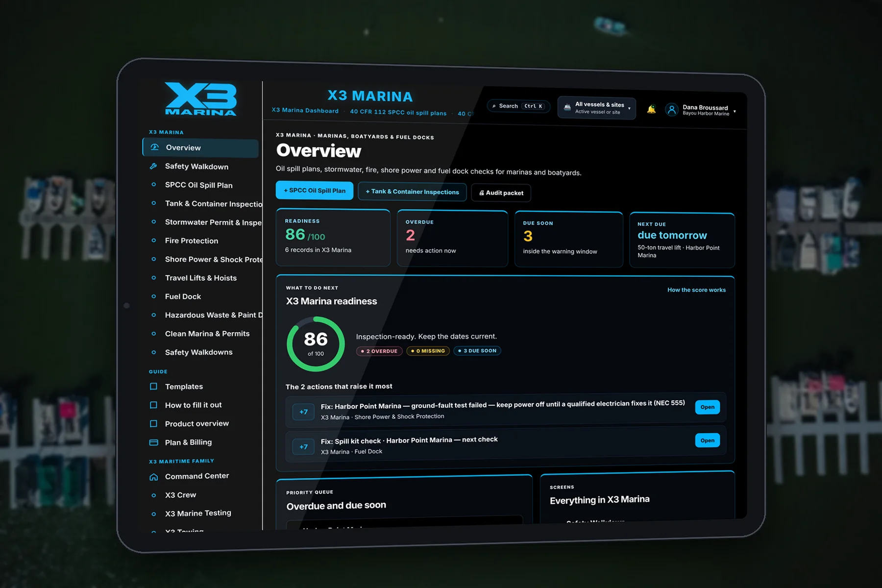Open the Dana Broussard account menu arrow
The image size is (882, 588).
735,112
